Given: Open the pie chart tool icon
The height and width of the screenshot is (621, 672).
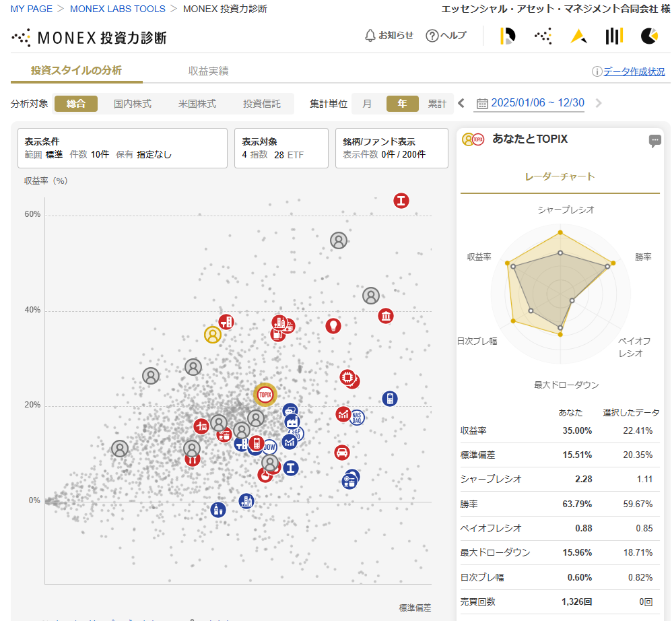Looking at the screenshot, I should pos(649,36).
